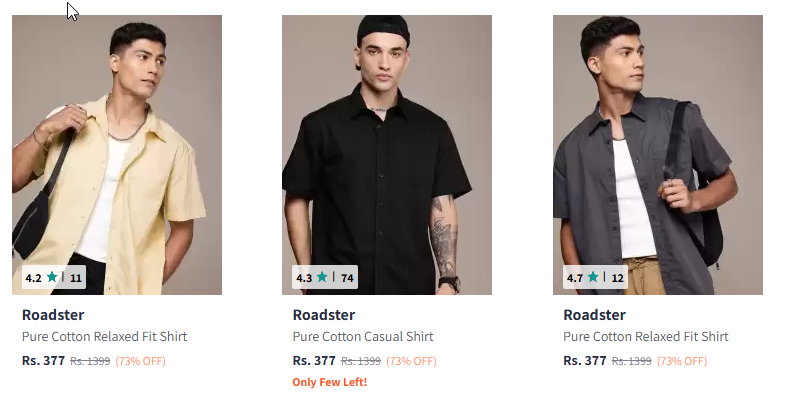The image size is (785, 404).
Task: Open the dark grey Roadster shirt image
Action: coord(658,155)
